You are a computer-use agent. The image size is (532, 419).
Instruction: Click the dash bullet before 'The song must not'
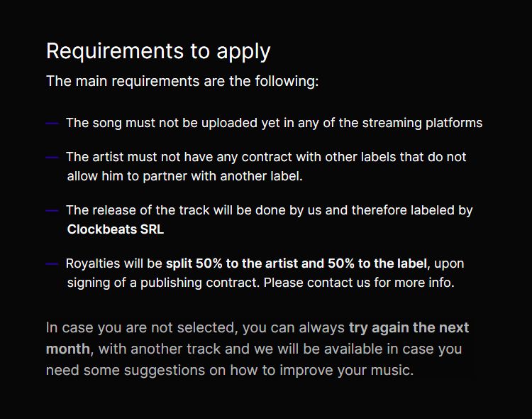click(52, 124)
